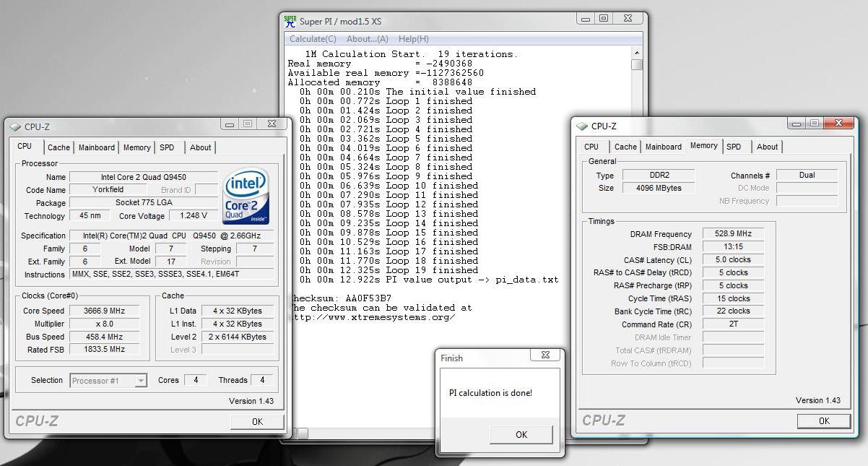This screenshot has width=868, height=466.
Task: Click OK in the Finish dialog
Action: pos(521,434)
